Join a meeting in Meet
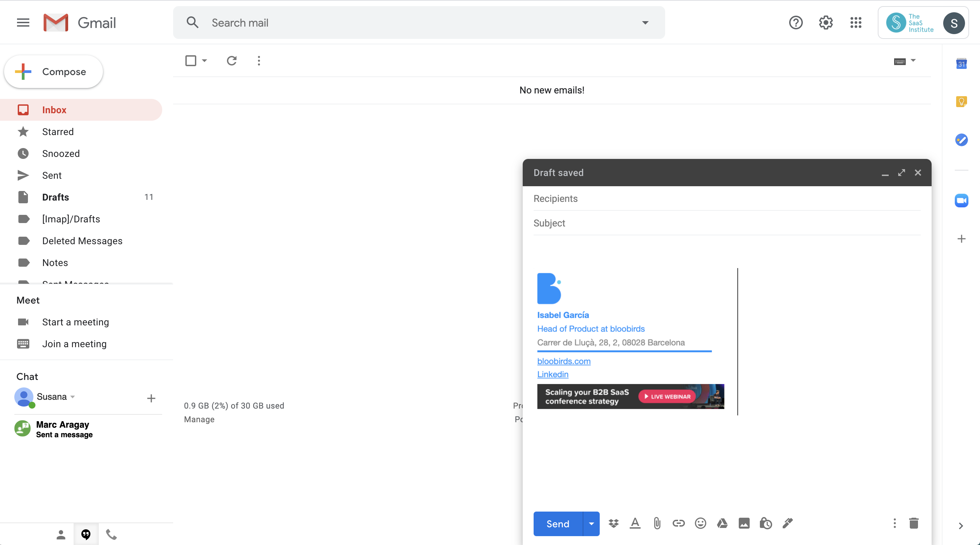This screenshot has width=980, height=545. coord(74,344)
